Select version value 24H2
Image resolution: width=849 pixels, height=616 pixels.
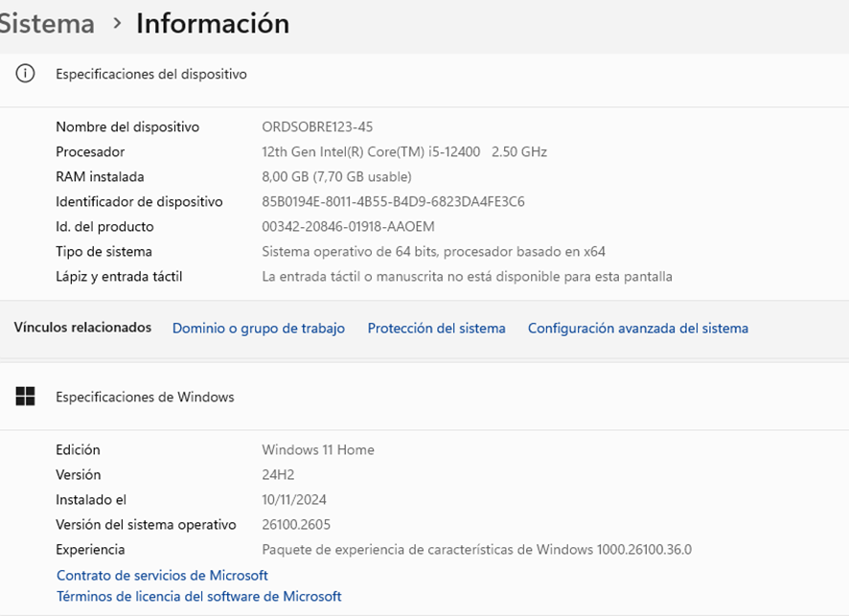[278, 474]
